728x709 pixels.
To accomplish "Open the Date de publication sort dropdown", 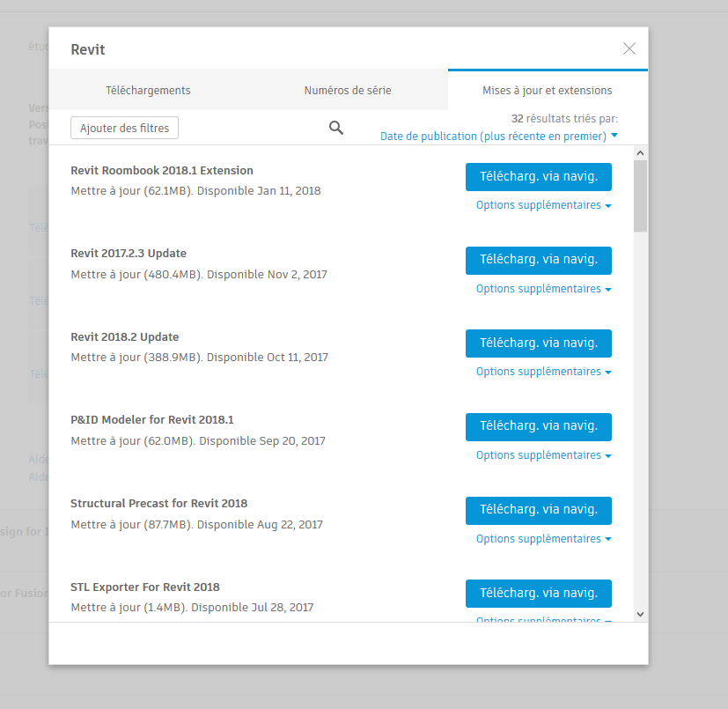I will [x=498, y=137].
